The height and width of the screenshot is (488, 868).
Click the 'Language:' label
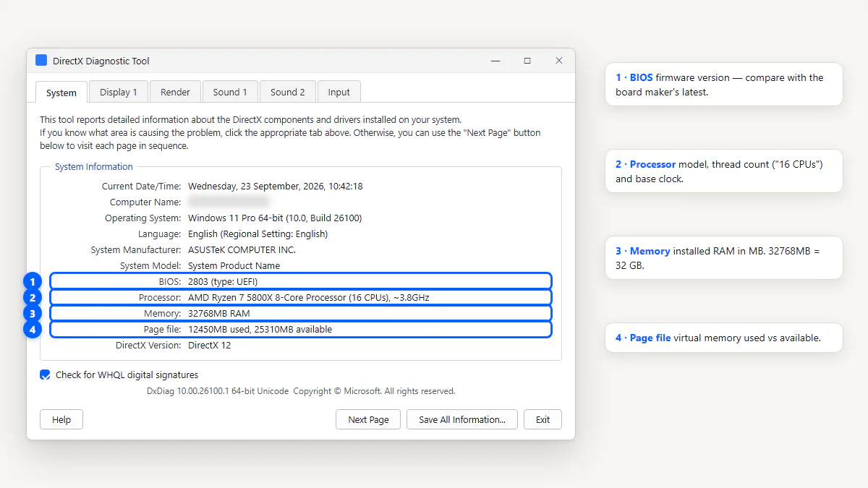coord(159,234)
